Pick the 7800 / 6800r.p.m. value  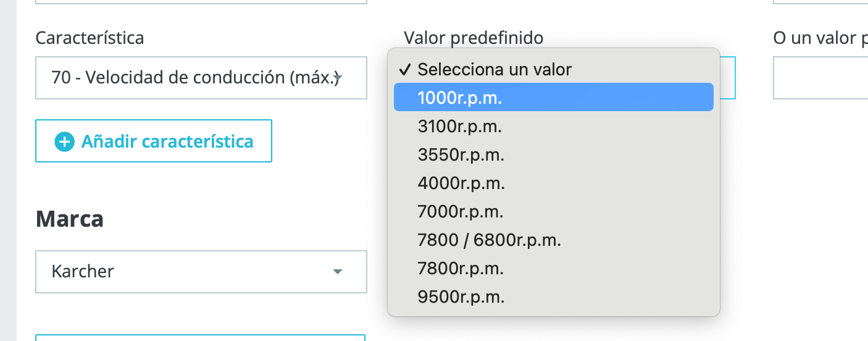tap(489, 240)
